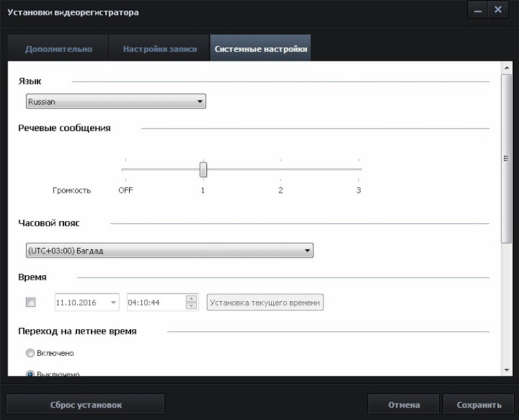This screenshot has height=420, width=519.
Task: Set volume slider to level 2
Action: click(281, 169)
